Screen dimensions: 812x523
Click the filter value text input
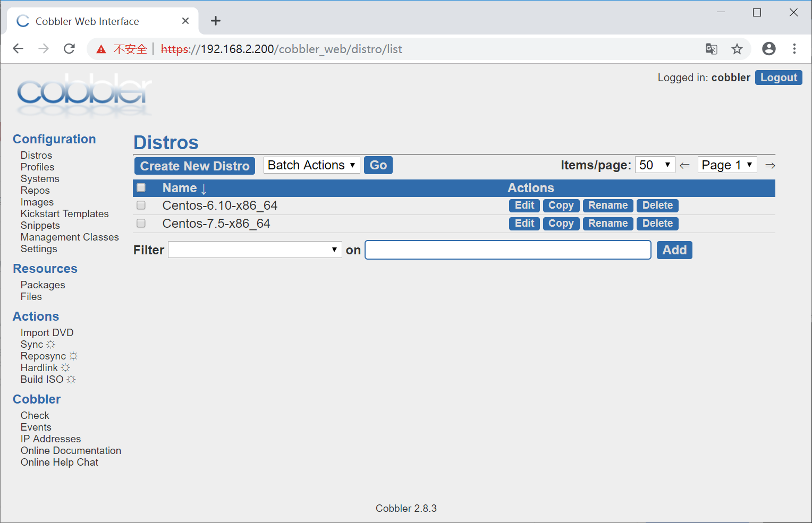coord(508,250)
